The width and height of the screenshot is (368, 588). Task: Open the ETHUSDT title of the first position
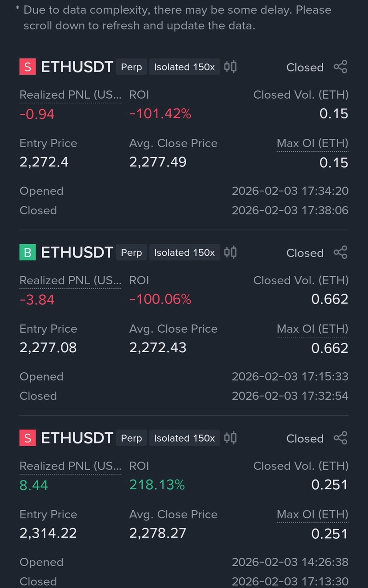click(77, 67)
